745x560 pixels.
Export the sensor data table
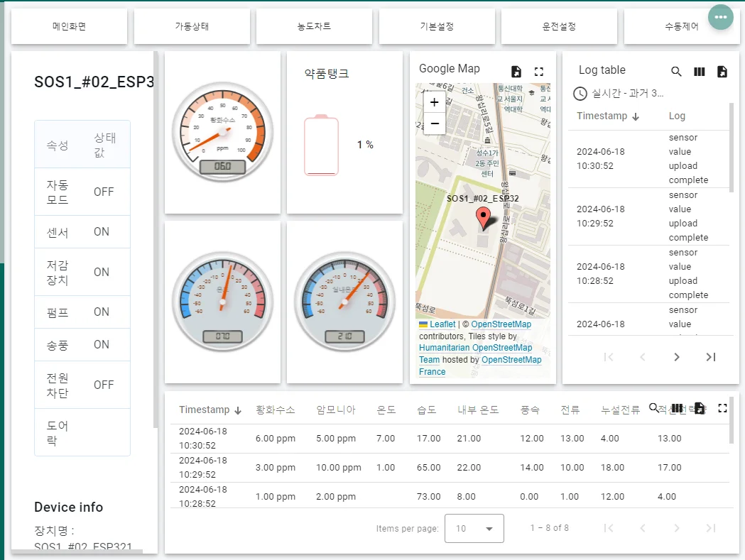[x=700, y=408]
